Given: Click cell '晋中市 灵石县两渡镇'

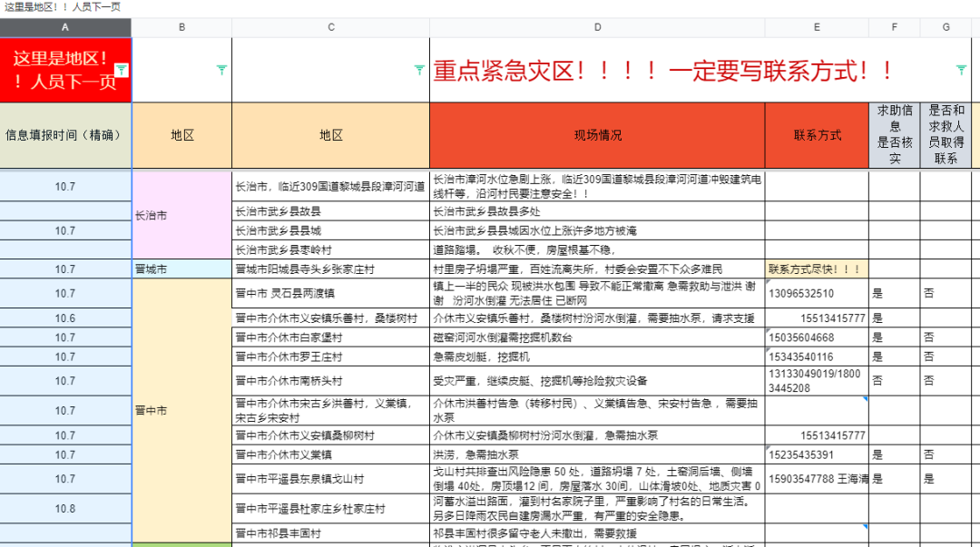Looking at the screenshot, I should (x=330, y=293).
